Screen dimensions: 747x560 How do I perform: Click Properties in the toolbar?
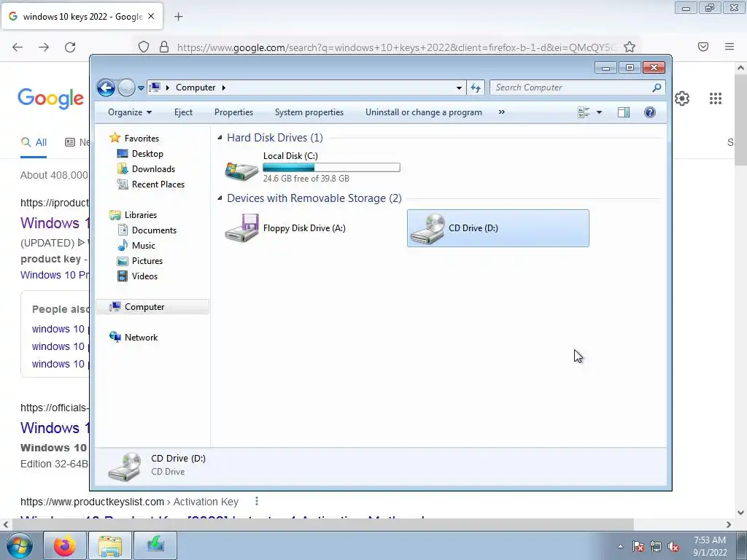pos(233,112)
